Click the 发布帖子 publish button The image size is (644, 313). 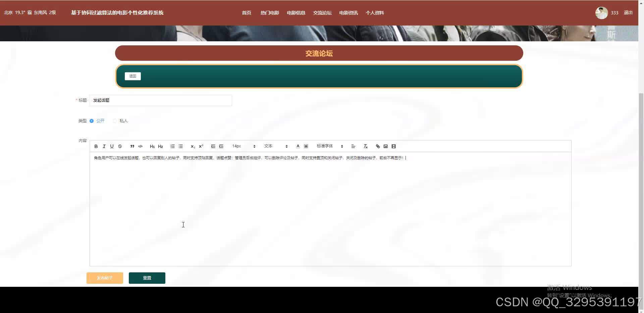[x=105, y=278]
